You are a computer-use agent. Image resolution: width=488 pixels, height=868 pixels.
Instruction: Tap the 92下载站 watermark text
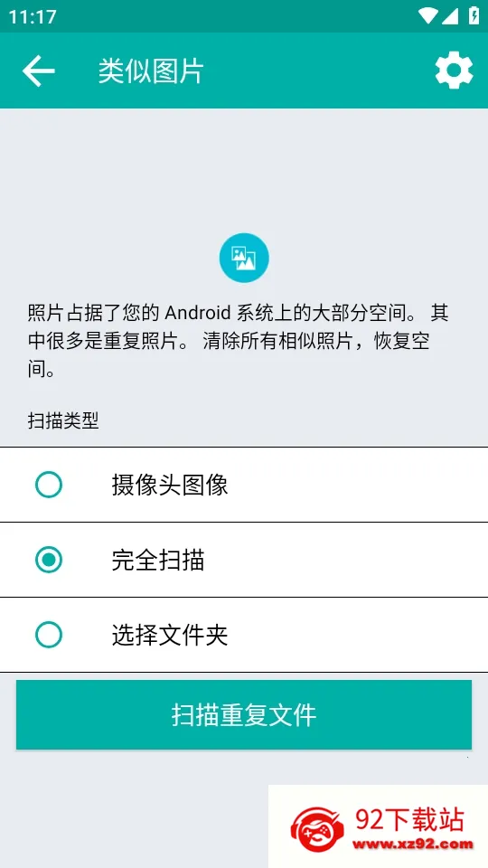coord(409,819)
